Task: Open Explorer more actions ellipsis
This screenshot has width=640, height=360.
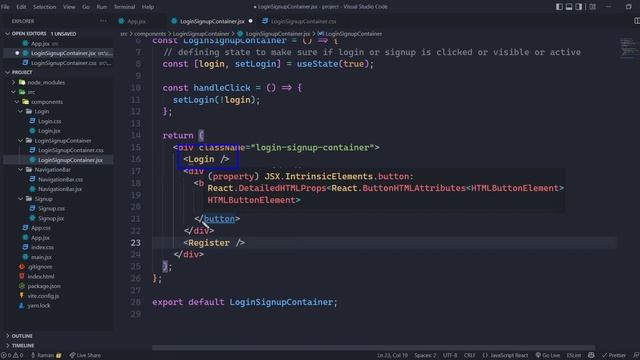Action: click(x=103, y=21)
